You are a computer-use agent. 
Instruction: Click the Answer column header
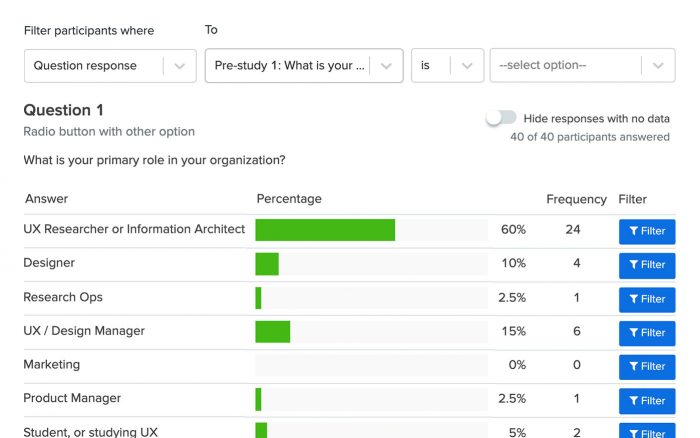coord(46,199)
